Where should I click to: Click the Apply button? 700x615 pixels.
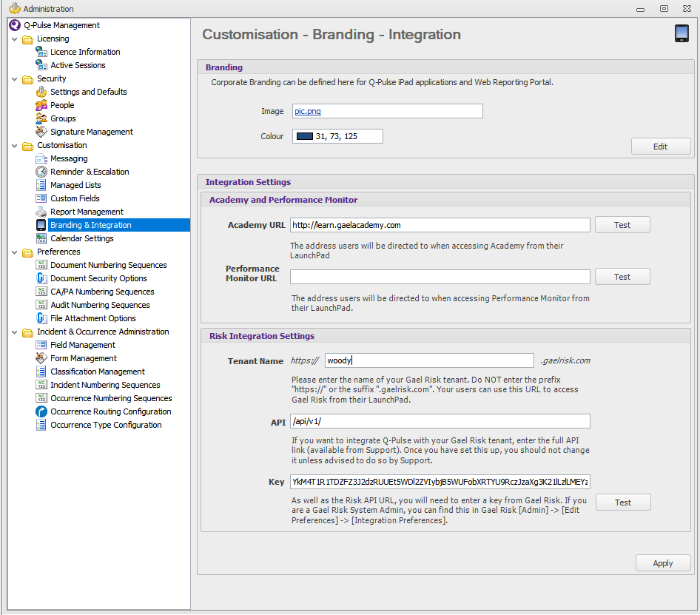tap(663, 564)
